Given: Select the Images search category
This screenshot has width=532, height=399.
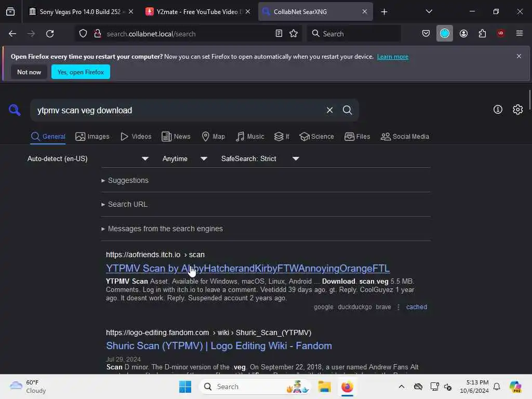Looking at the screenshot, I should pos(92,137).
